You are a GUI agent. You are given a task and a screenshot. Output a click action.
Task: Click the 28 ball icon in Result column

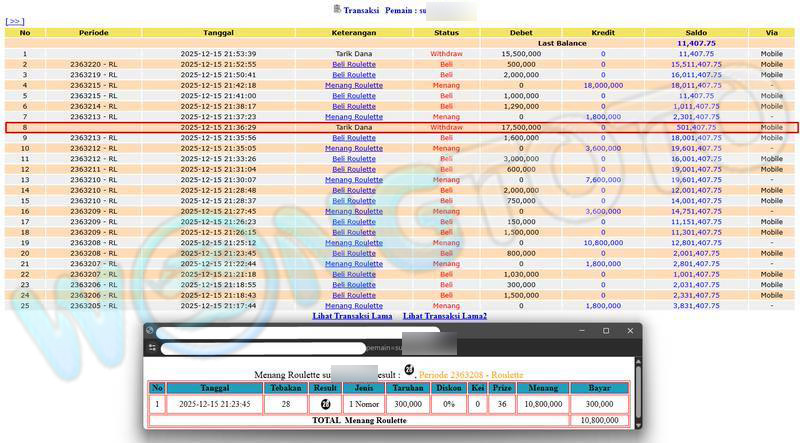(325, 404)
